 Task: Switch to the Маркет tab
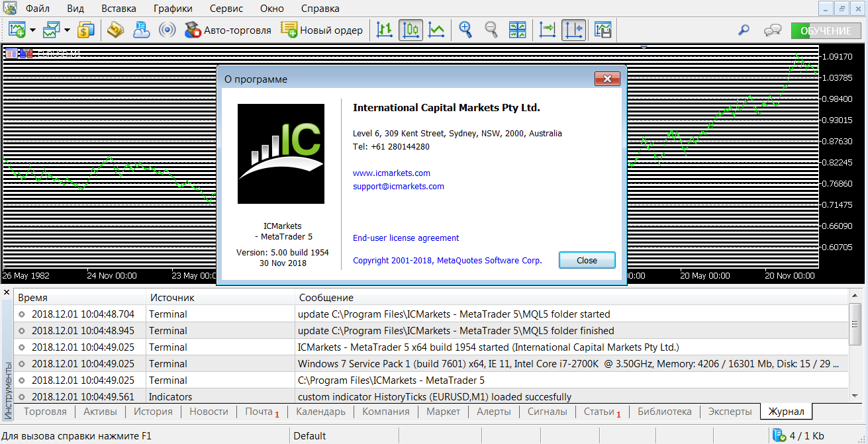click(x=443, y=412)
